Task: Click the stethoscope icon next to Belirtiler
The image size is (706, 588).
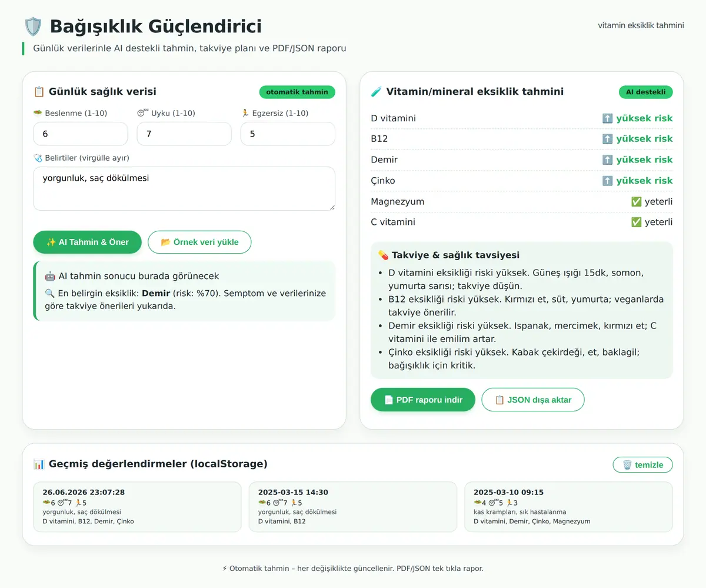Action: tap(38, 158)
